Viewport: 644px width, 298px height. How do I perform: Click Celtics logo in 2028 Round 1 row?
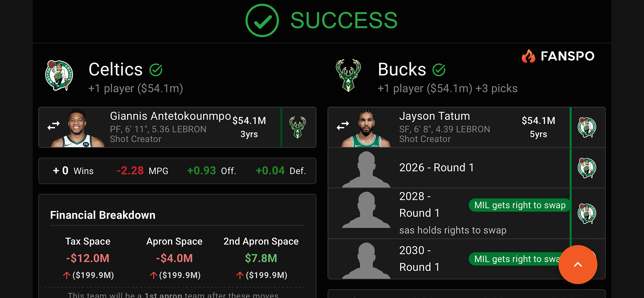[x=587, y=213]
